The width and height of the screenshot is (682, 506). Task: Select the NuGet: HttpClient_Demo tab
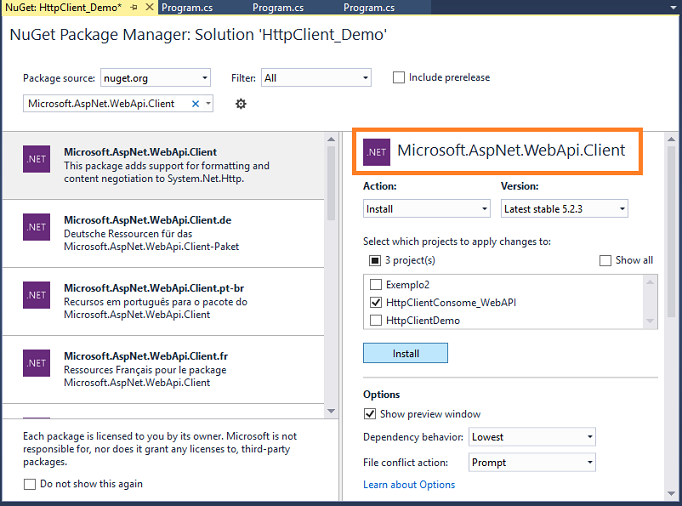(64, 7)
